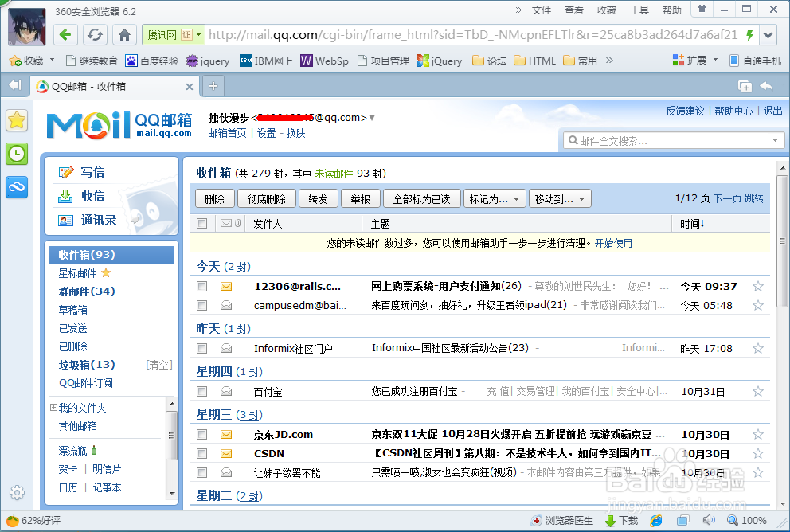
Task: Open history clock icon in left sidebar
Action: click(17, 153)
